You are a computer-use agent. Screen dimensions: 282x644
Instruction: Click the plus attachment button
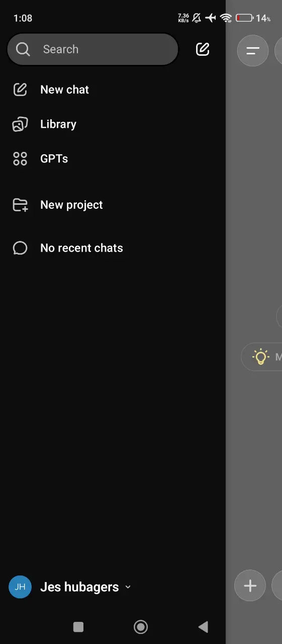[x=250, y=586]
